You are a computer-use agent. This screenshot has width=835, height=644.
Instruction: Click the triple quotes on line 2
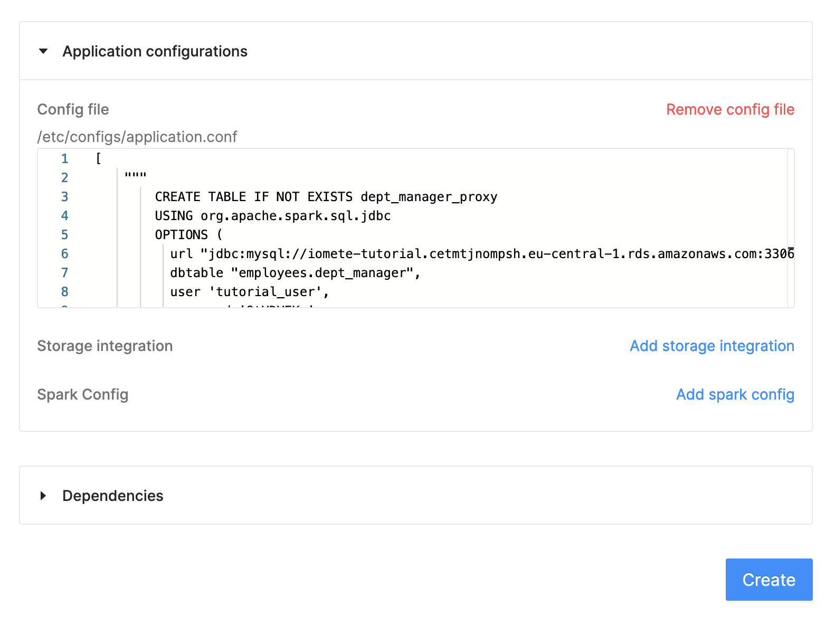click(x=136, y=175)
